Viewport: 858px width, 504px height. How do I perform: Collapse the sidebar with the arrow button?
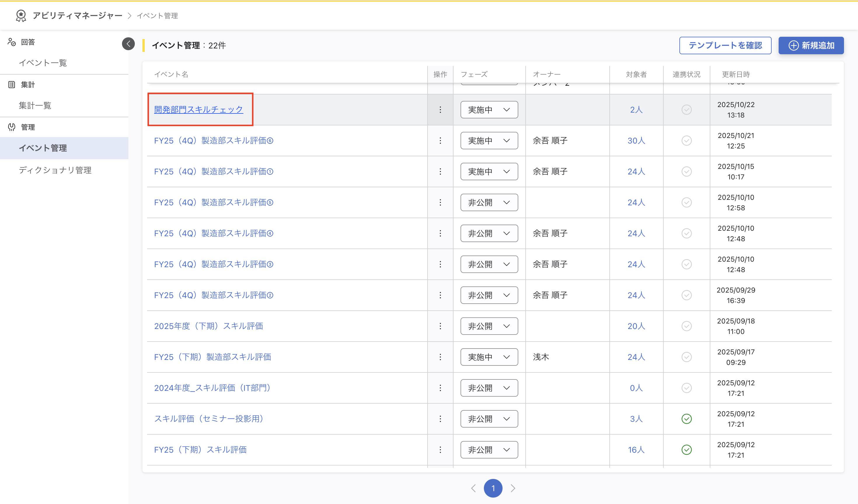tap(128, 43)
